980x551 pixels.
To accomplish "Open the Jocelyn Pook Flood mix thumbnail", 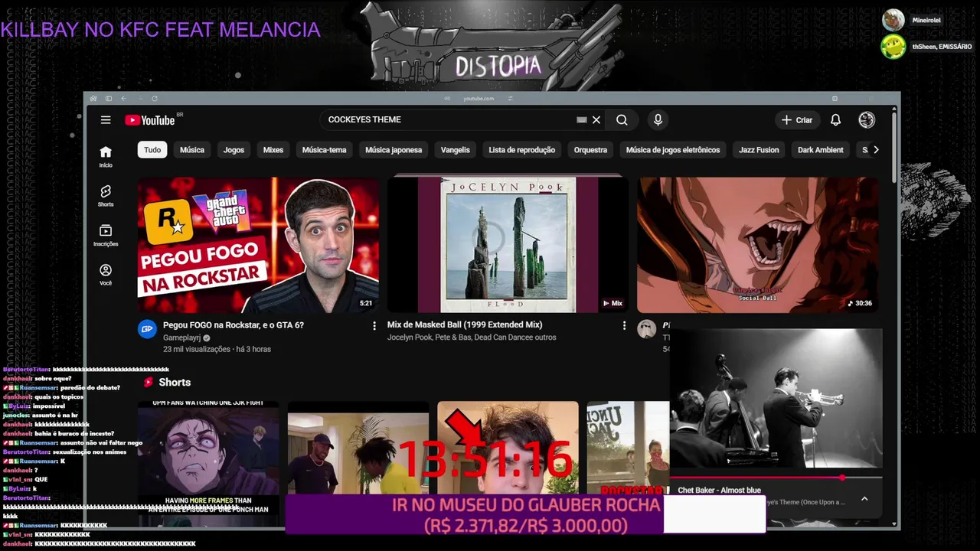I will [508, 245].
